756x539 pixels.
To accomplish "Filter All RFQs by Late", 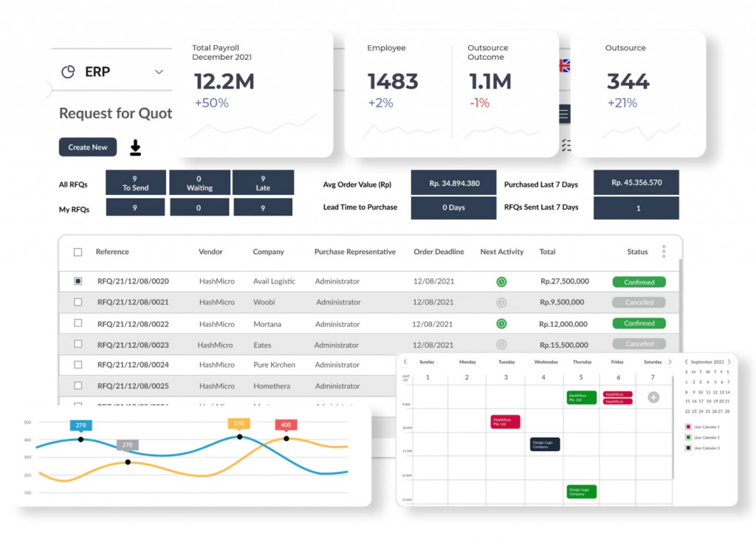I will 263,183.
